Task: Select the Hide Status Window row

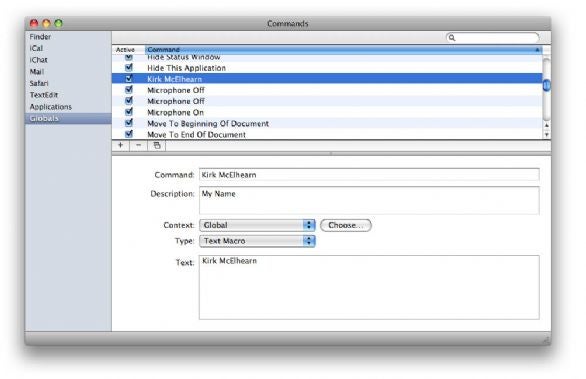Action: click(327, 58)
